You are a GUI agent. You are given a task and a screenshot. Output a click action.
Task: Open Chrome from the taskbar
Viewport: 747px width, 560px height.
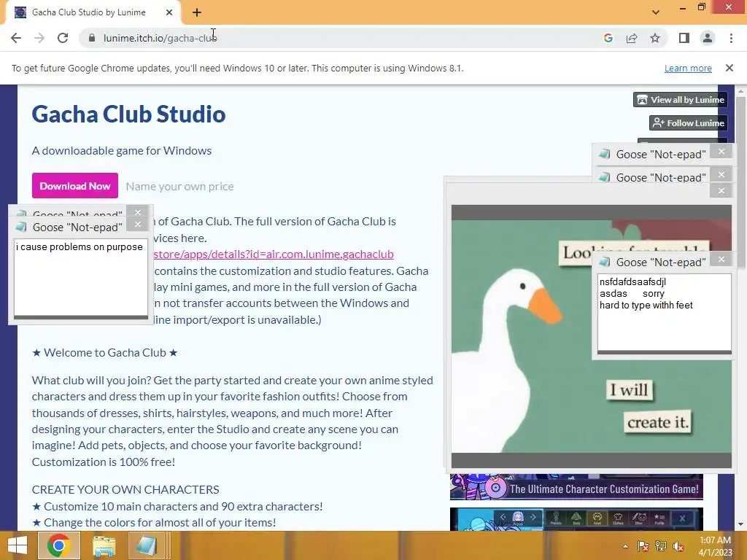click(58, 545)
